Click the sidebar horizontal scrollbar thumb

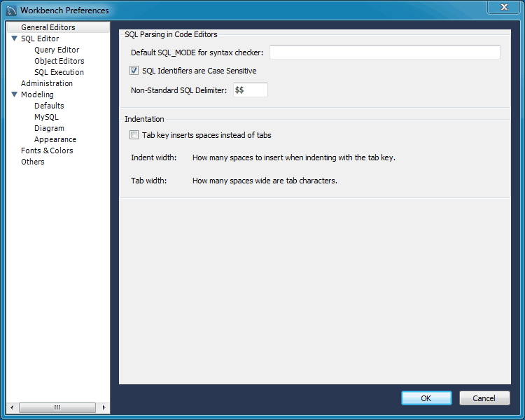pyautogui.click(x=57, y=407)
